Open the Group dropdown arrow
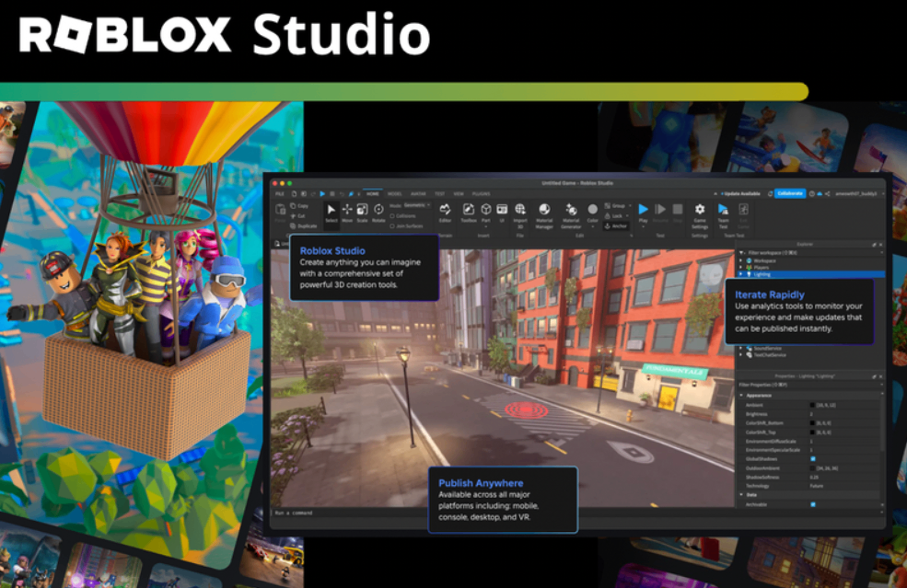 click(x=630, y=206)
